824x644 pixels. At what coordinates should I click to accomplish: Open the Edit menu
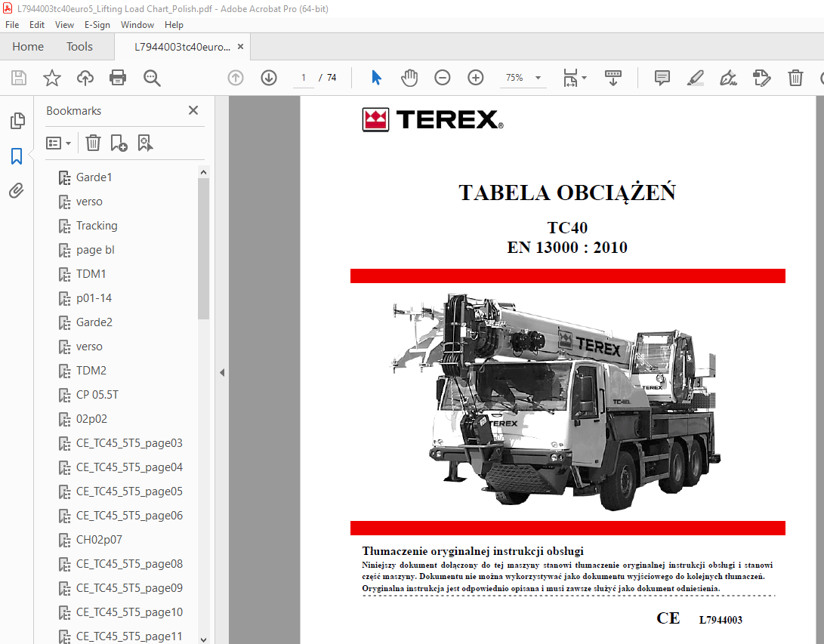pyautogui.click(x=37, y=25)
